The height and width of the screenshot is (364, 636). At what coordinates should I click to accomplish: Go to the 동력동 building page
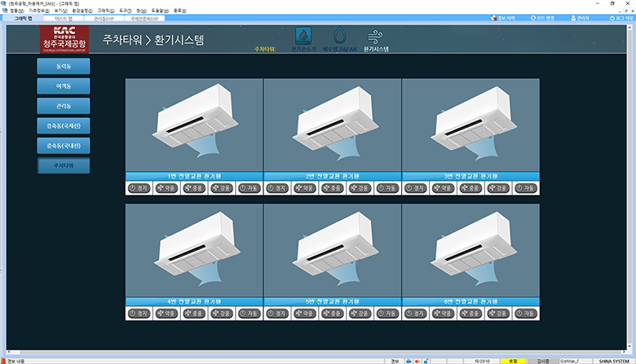pyautogui.click(x=64, y=67)
